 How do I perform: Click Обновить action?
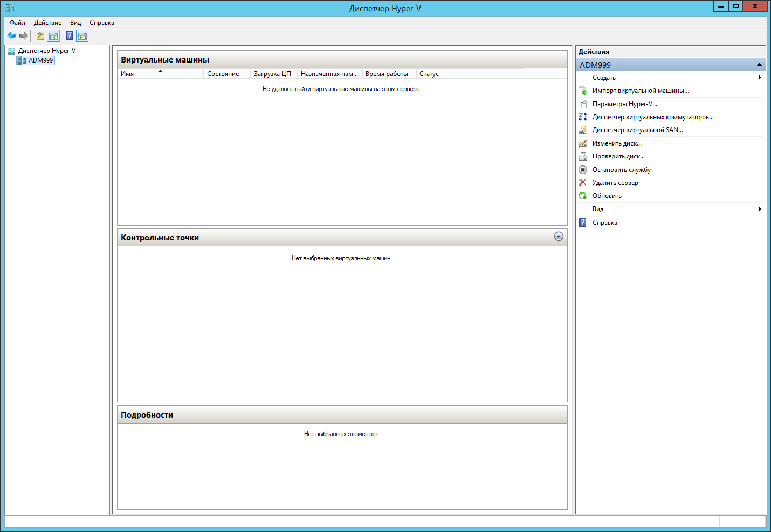tap(607, 196)
